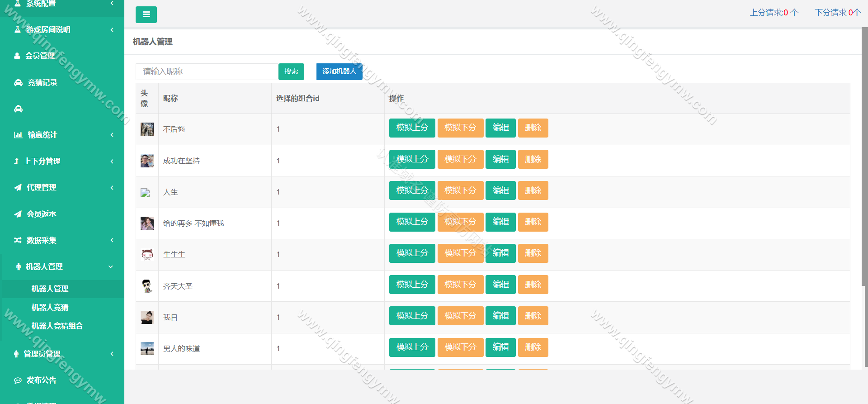Expand the 管理员管理 menu arrow
The image size is (868, 404).
(x=112, y=354)
